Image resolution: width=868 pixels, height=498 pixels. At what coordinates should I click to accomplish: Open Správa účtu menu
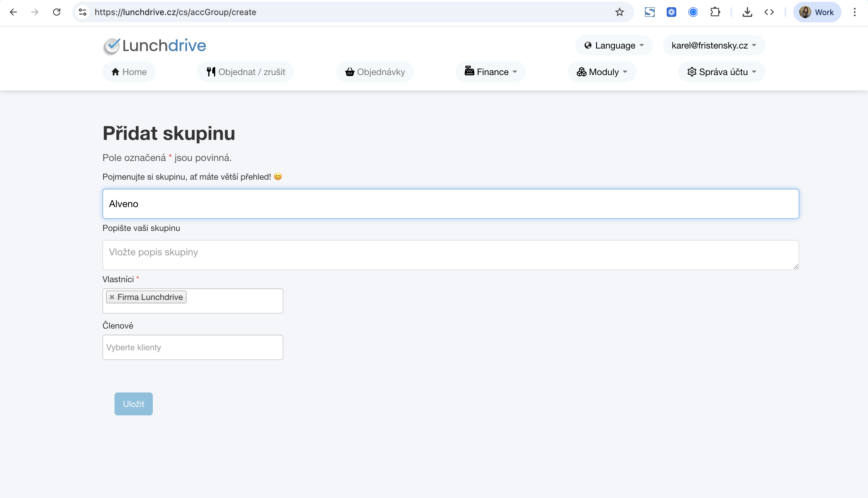point(721,72)
